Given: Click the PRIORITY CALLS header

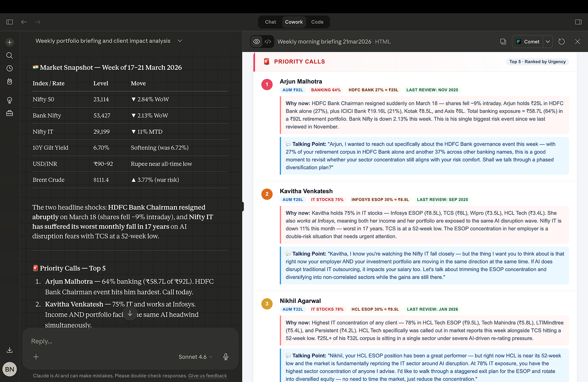Looking at the screenshot, I should click(x=300, y=62).
